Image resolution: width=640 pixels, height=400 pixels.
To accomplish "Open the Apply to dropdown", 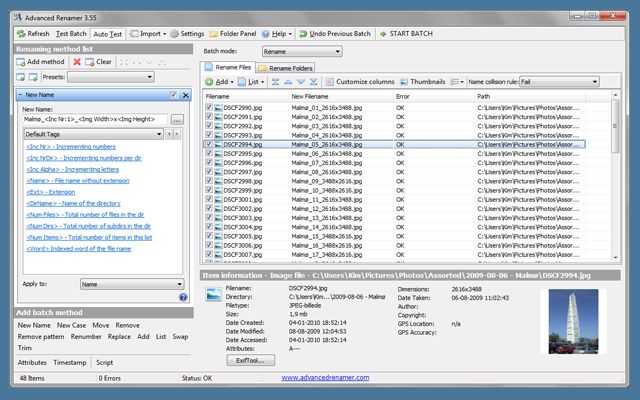I will point(132,284).
